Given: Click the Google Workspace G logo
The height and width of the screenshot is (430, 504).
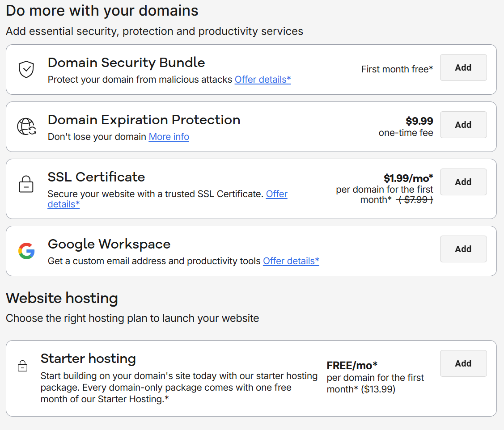Looking at the screenshot, I should [26, 251].
